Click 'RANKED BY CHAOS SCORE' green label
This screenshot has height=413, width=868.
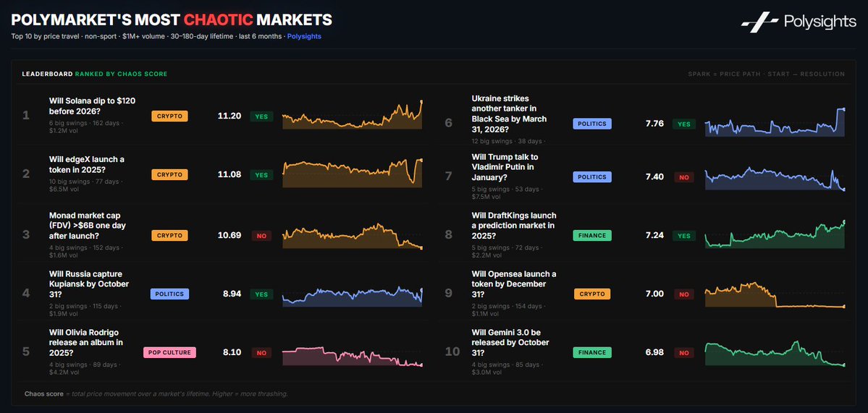[121, 74]
